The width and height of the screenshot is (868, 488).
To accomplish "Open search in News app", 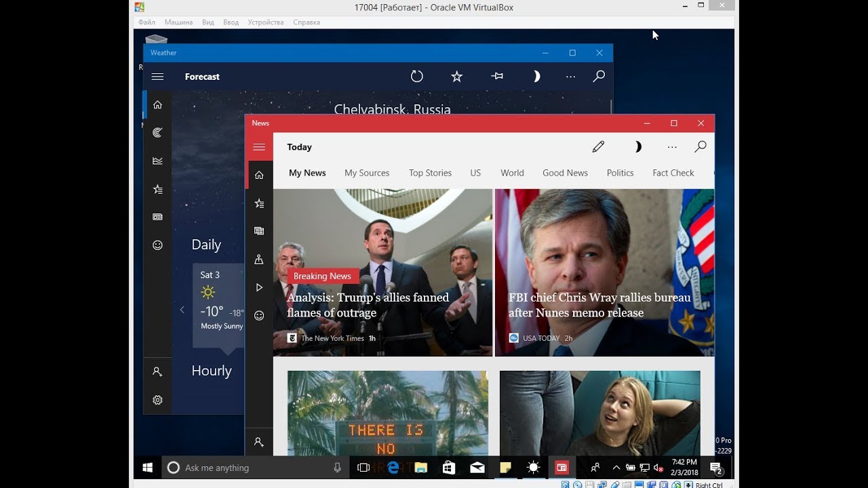I will (x=701, y=146).
